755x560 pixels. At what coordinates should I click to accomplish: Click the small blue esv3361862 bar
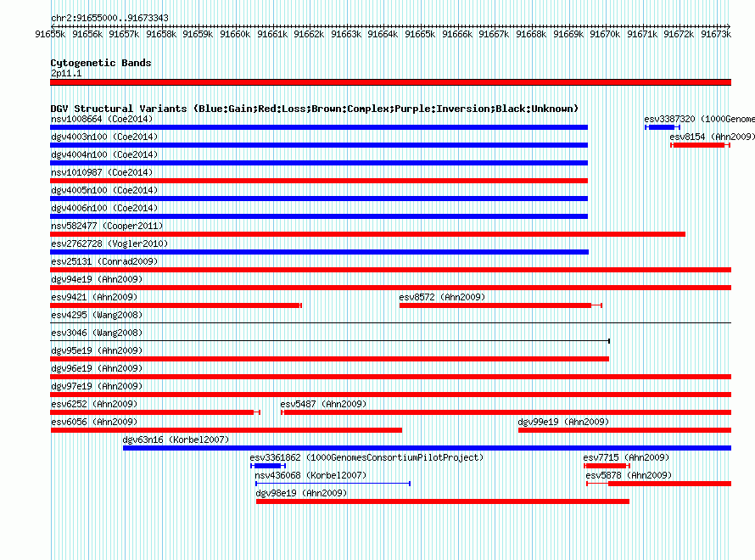tap(268, 466)
